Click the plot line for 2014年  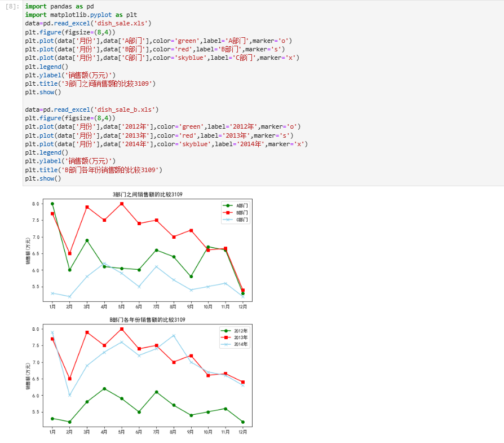coord(166,144)
